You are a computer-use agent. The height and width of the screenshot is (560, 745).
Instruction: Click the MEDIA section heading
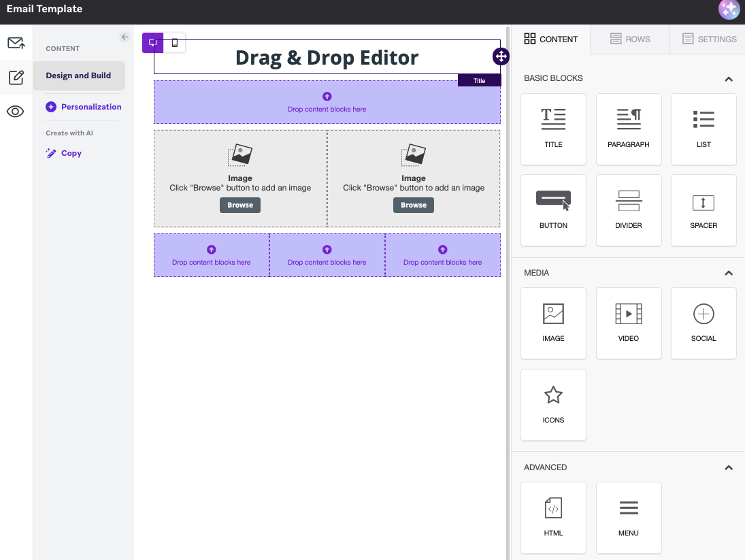coord(536,273)
